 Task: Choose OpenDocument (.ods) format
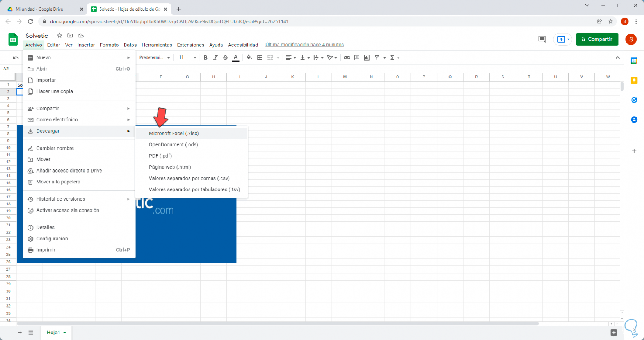(192, 145)
